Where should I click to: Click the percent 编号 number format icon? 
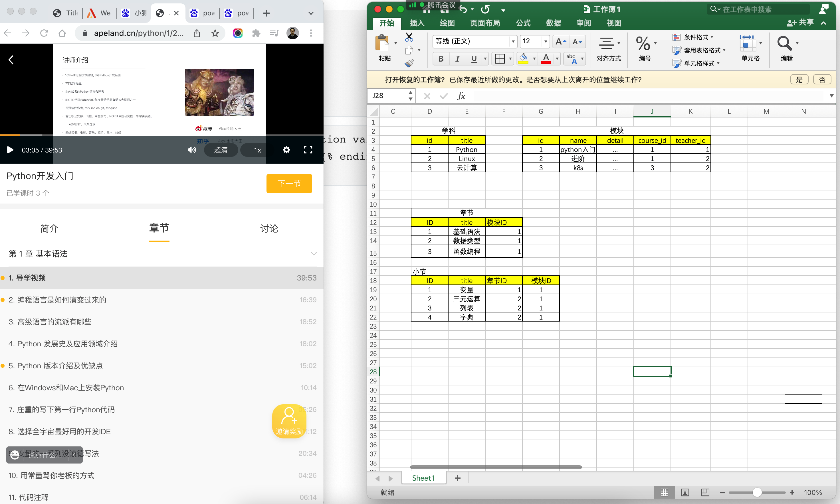click(643, 43)
